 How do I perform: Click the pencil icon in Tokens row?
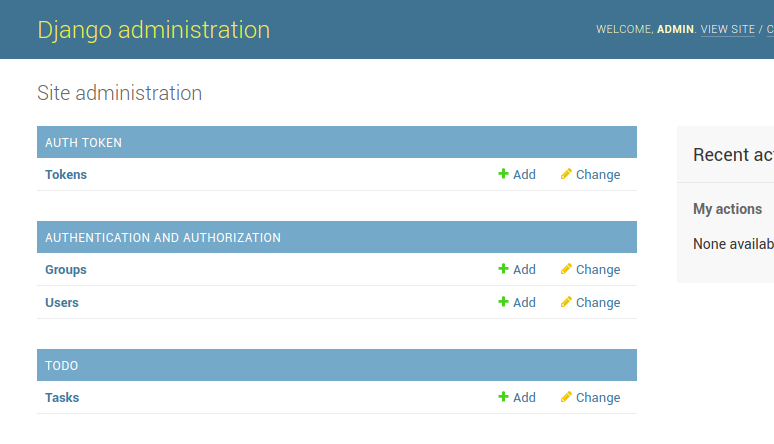coord(566,174)
